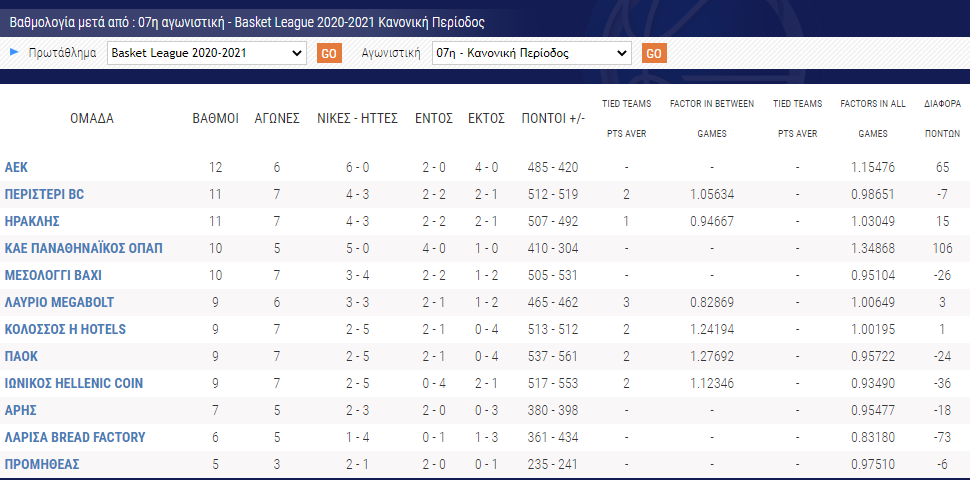Select the 1.00195 factor in ΚΟΛΟΣΣΟΣ row
The image size is (971, 480).
point(873,329)
